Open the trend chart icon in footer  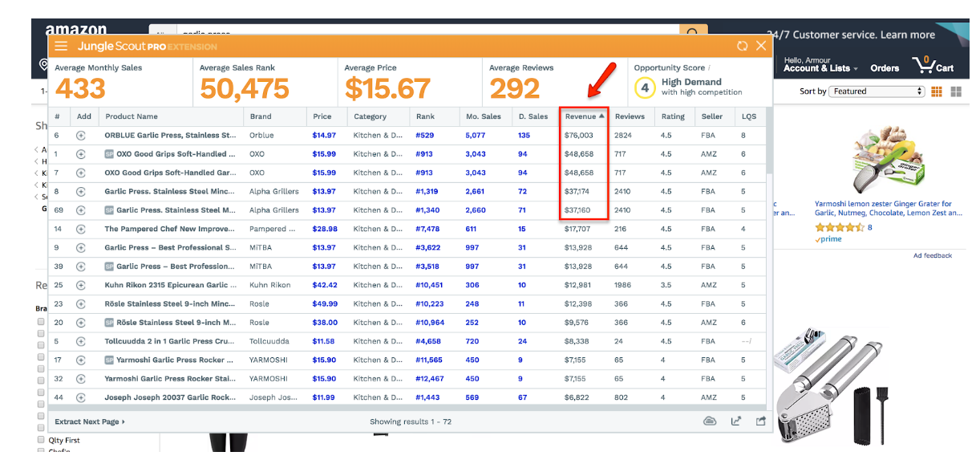click(735, 421)
